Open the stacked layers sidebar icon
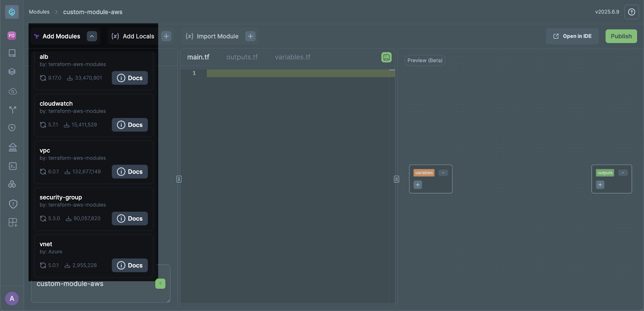The height and width of the screenshot is (311, 644). (12, 72)
